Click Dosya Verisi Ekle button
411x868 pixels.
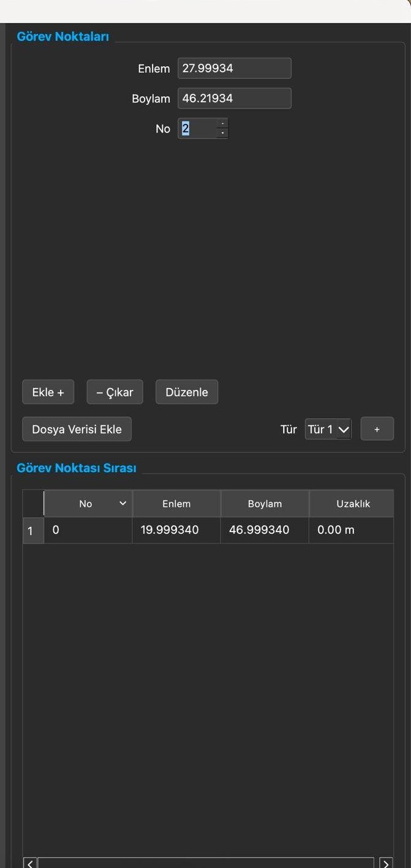(x=77, y=429)
